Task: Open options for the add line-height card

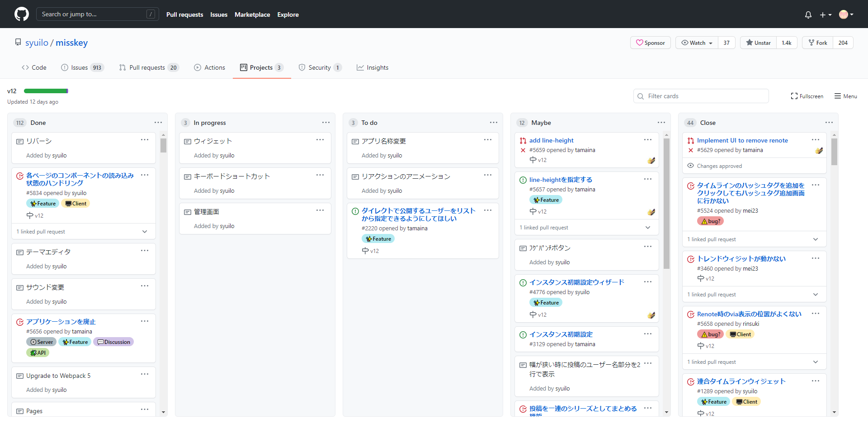Action: pyautogui.click(x=648, y=140)
